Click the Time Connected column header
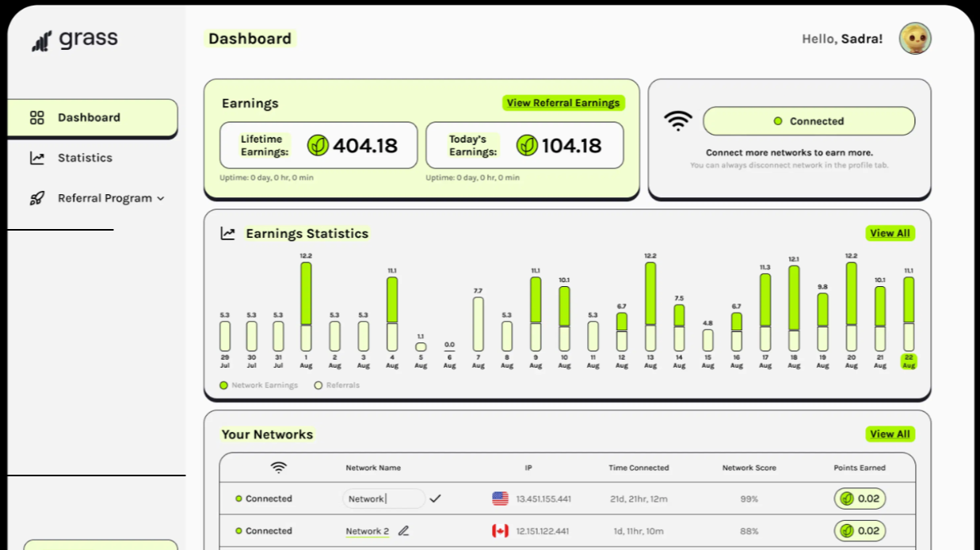 coord(639,468)
